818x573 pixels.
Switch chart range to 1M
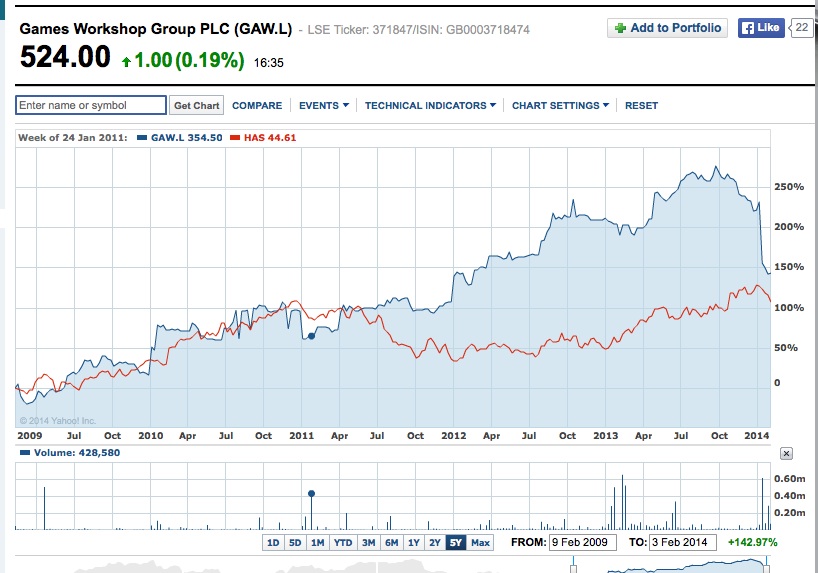tap(317, 543)
